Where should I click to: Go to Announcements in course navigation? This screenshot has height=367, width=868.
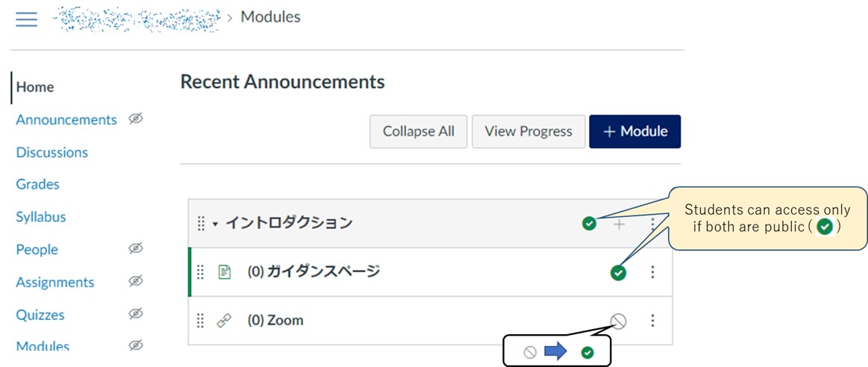[x=66, y=119]
